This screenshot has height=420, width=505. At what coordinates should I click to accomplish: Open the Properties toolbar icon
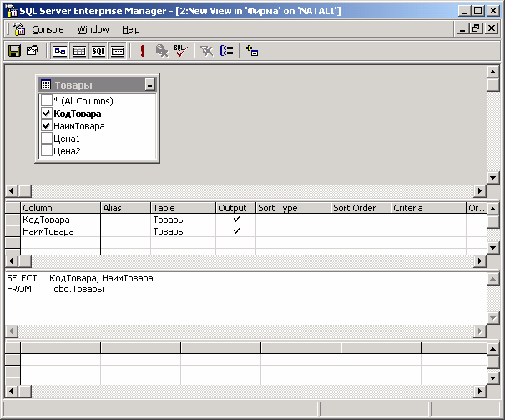coord(33,51)
